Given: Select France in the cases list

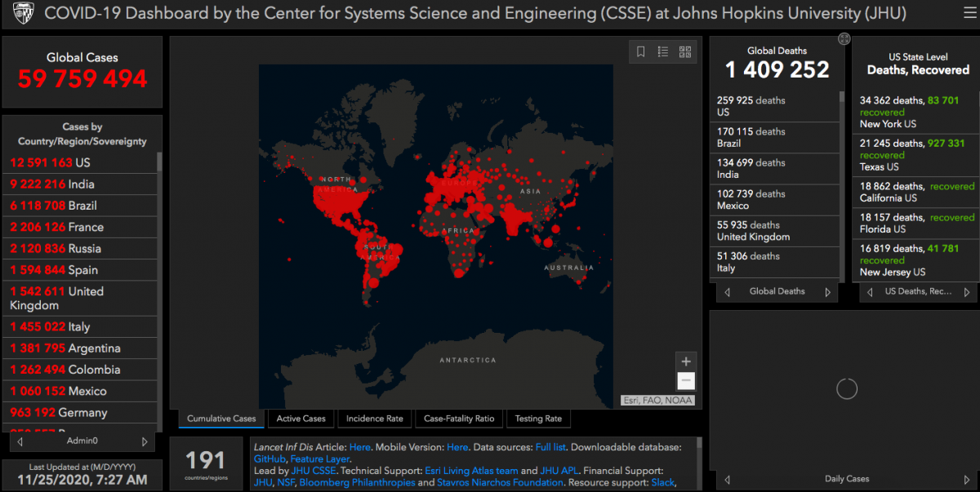Looking at the screenshot, I should click(x=79, y=227).
